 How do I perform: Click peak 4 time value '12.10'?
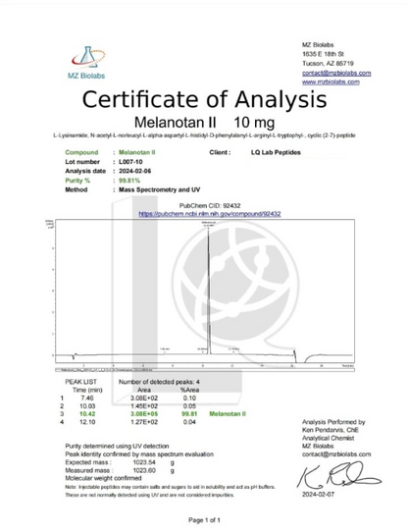(x=87, y=422)
